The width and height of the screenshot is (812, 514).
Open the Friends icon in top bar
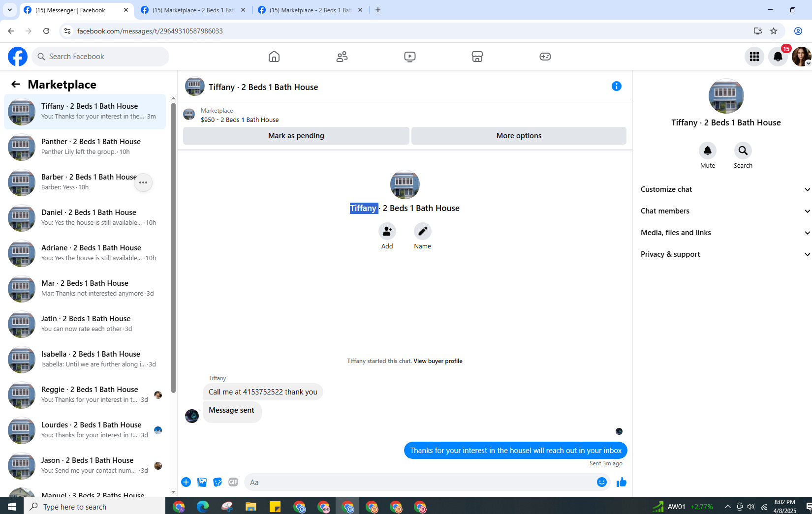coord(342,57)
